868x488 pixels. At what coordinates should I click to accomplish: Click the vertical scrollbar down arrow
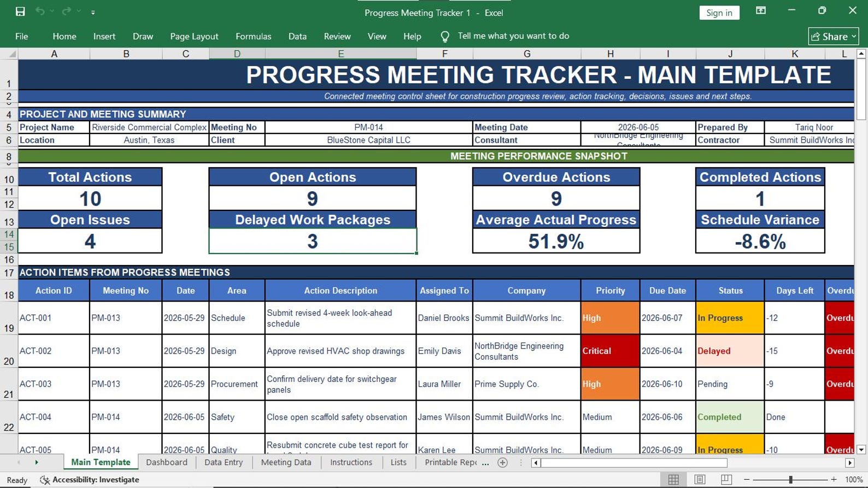click(x=861, y=450)
